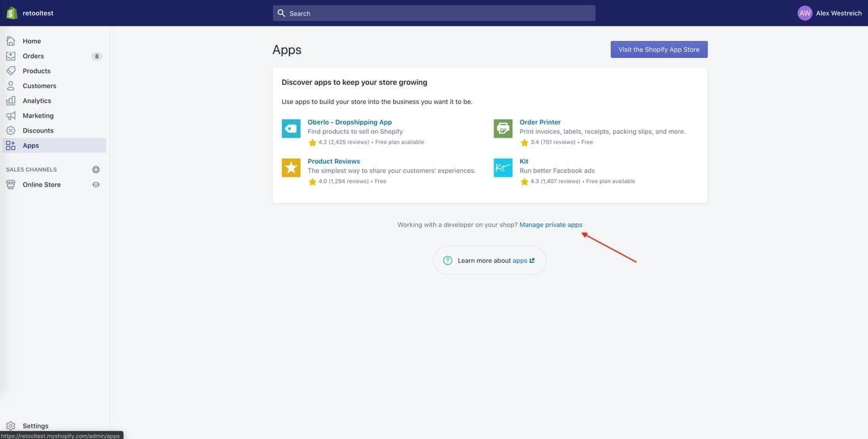The image size is (868, 439).
Task: Add a sales channel with plus icon
Action: point(96,169)
